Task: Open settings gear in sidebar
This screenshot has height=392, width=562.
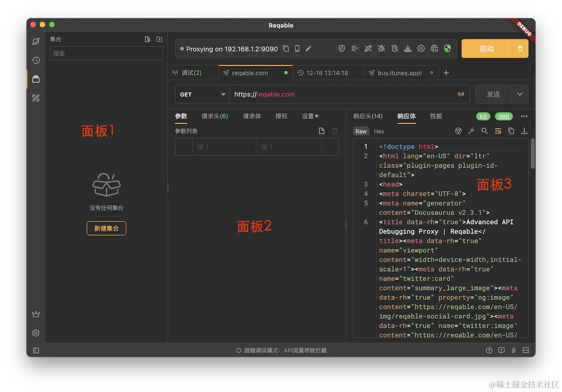Action: point(36,333)
